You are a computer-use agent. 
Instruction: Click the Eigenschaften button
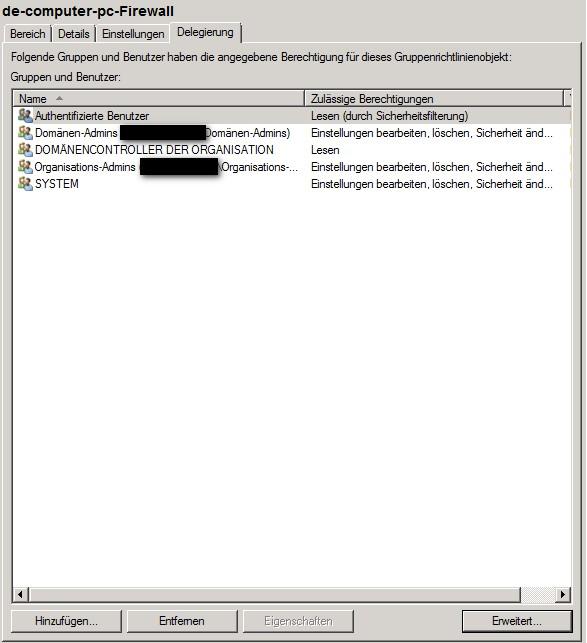[x=298, y=621]
